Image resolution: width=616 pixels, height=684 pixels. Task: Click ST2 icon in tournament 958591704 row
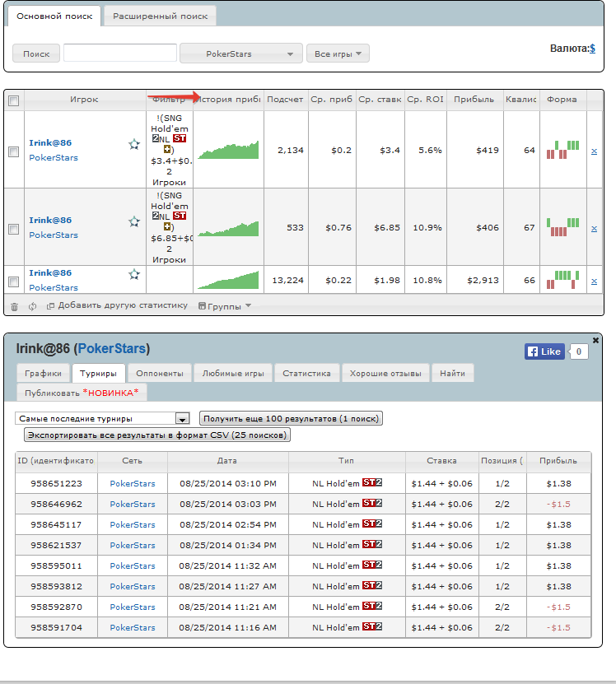[x=372, y=626]
